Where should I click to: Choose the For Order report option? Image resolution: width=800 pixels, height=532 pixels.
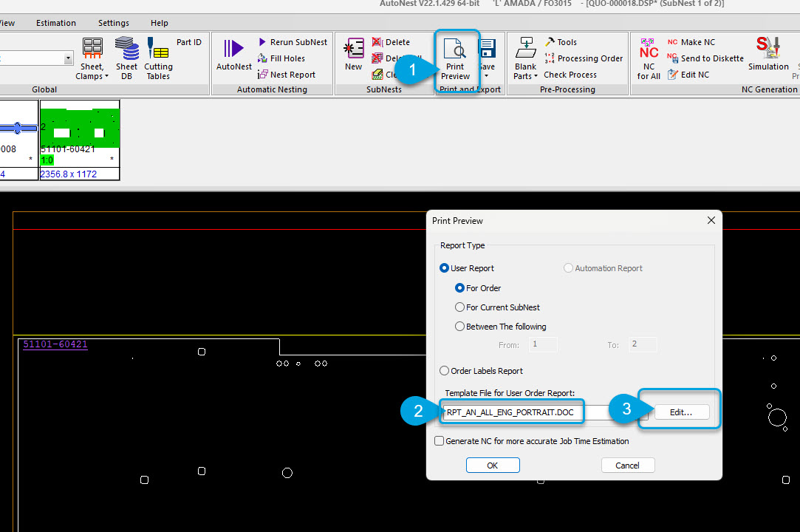[459, 288]
